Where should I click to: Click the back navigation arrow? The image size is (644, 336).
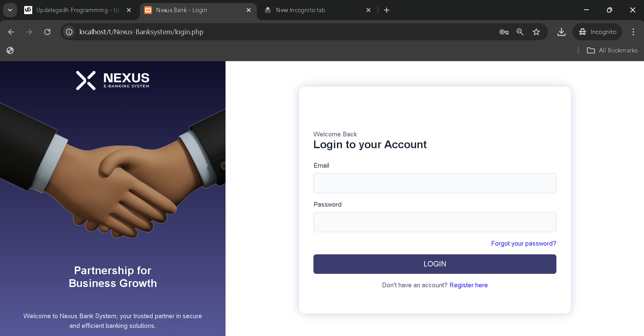click(11, 32)
